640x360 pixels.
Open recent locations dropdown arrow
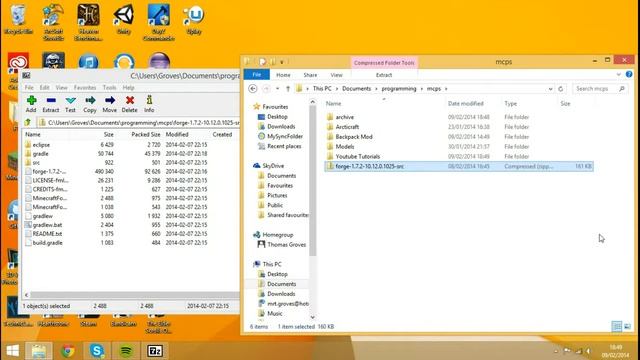(278, 89)
